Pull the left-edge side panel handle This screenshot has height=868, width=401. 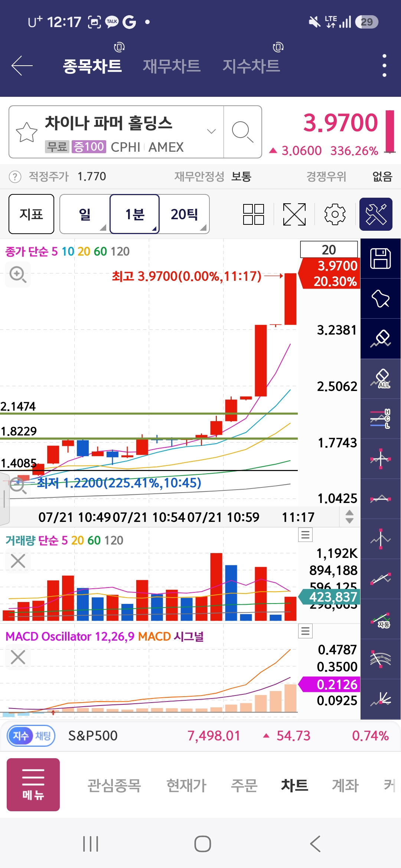(4, 499)
